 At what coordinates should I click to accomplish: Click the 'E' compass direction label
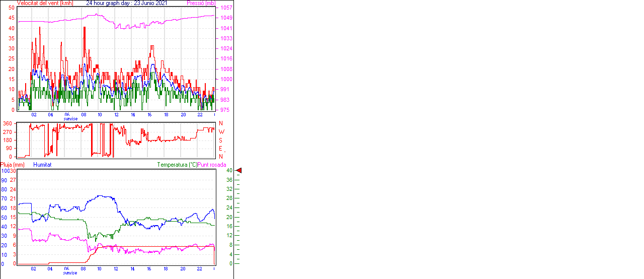tap(221, 149)
